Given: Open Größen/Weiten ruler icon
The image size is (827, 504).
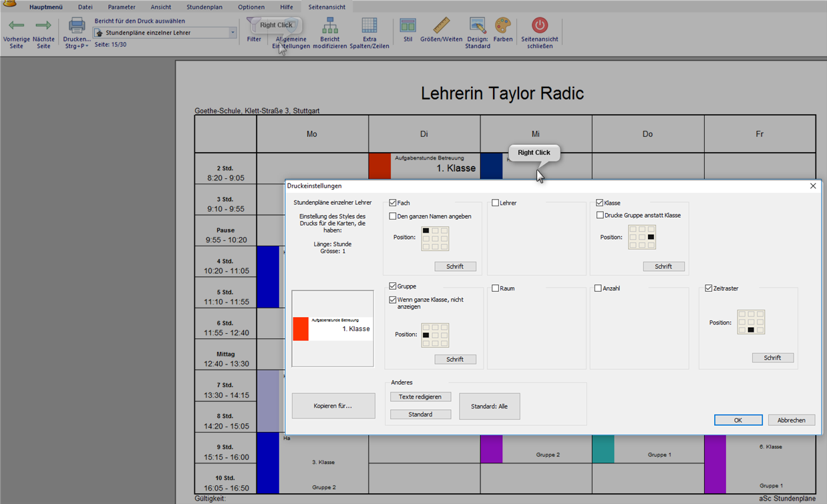Looking at the screenshot, I should click(x=441, y=26).
